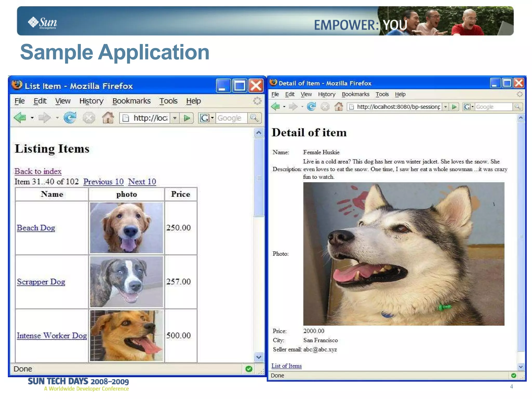Click status bar security icon in Detail window
The height and width of the screenshot is (399, 532).
[x=514, y=375]
